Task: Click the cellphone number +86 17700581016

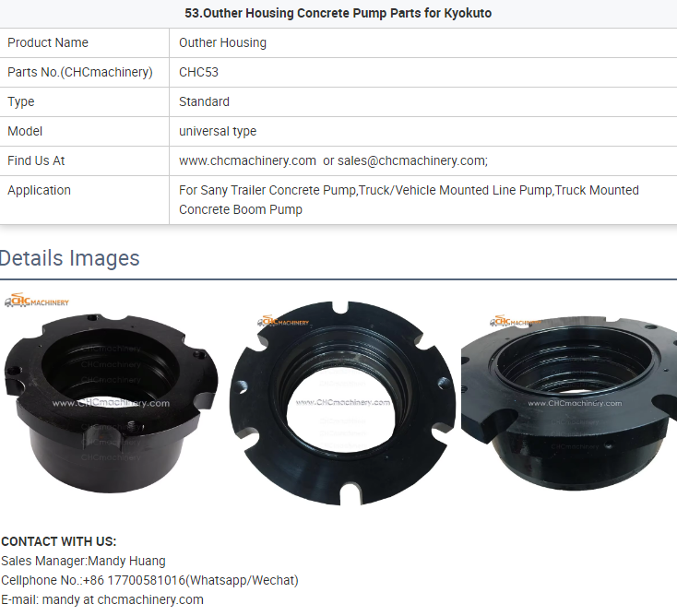Action: [x=134, y=580]
